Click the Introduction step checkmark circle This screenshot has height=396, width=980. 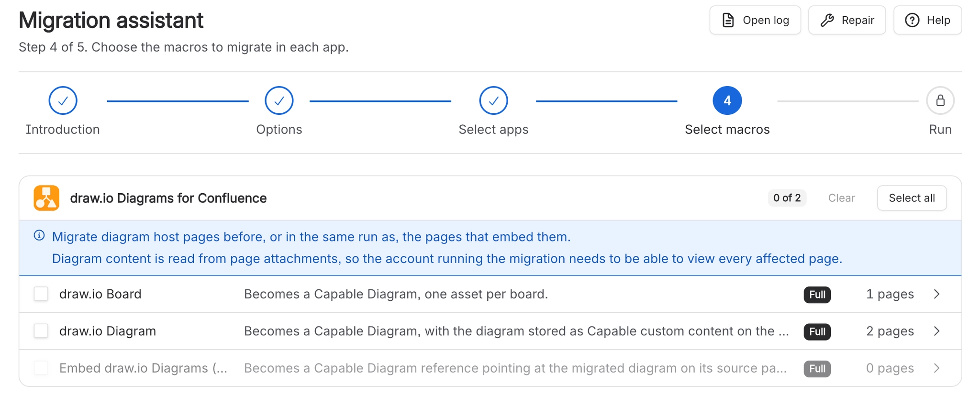[63, 100]
